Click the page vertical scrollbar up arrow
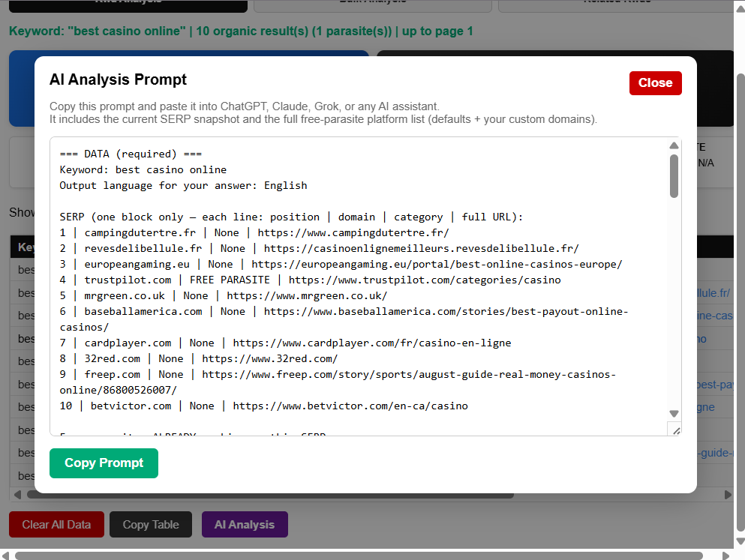Image resolution: width=745 pixels, height=560 pixels. [x=740, y=9]
